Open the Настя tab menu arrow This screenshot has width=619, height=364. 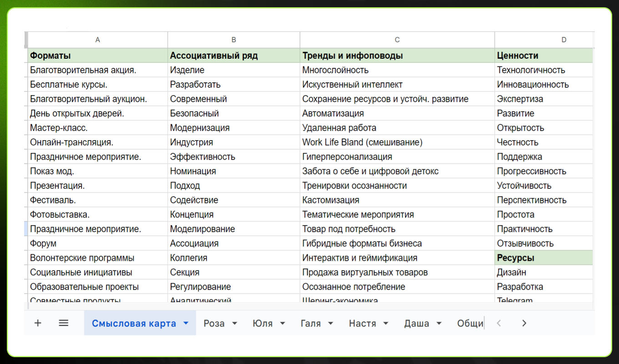click(x=386, y=324)
